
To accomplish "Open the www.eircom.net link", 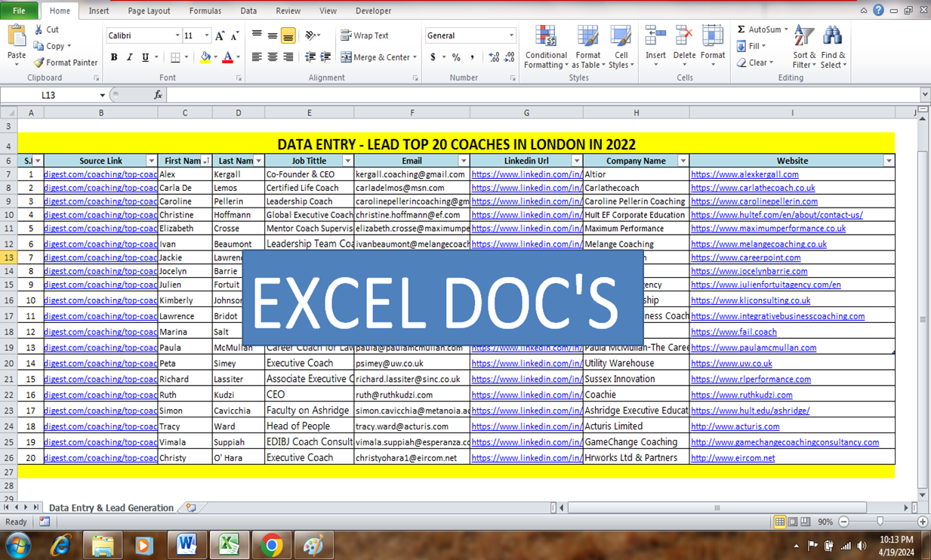I will pos(732,458).
